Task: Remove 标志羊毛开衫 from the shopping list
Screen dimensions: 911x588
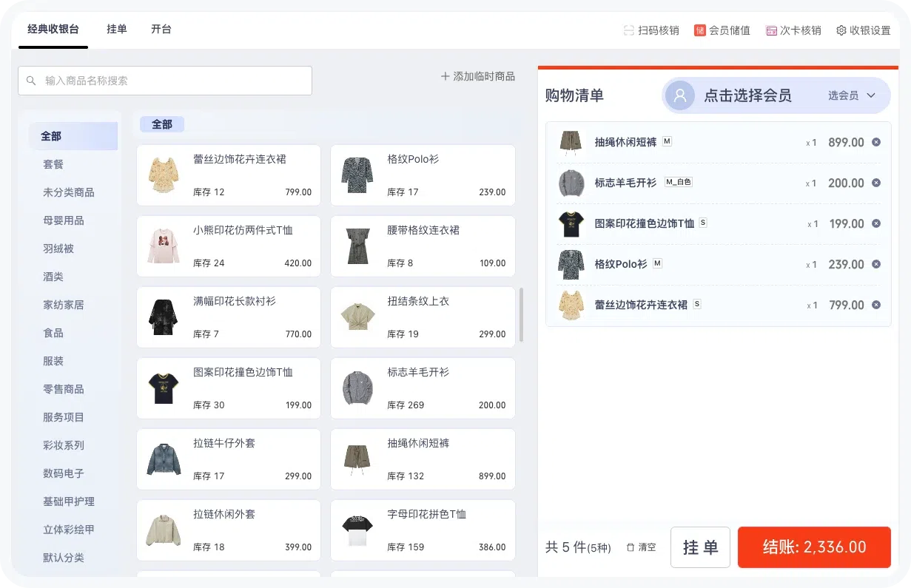Action: pos(876,183)
